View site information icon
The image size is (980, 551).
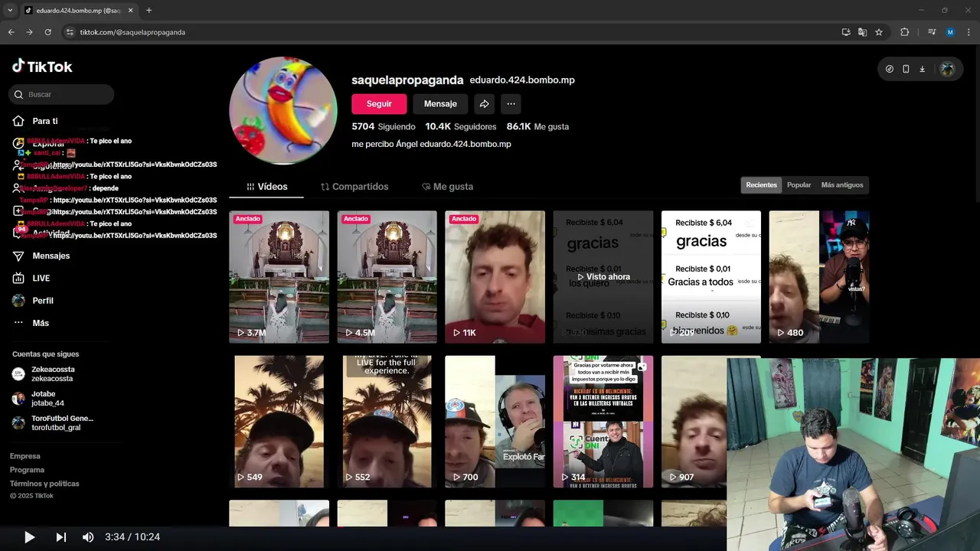70,32
